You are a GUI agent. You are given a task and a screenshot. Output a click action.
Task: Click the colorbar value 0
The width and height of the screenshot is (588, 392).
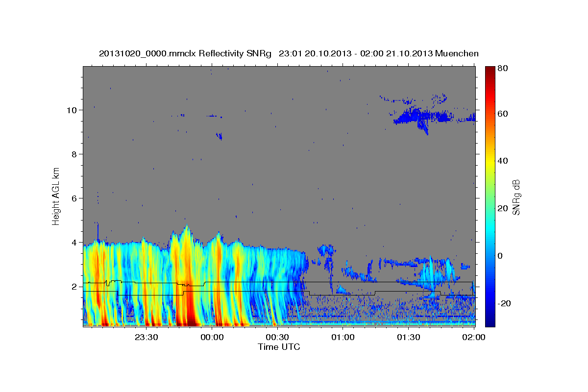pyautogui.click(x=501, y=256)
